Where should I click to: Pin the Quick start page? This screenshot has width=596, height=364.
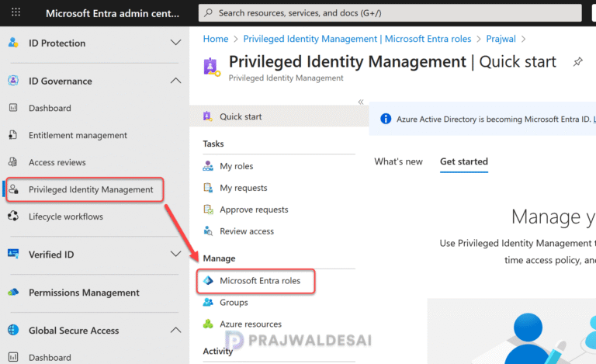(x=577, y=61)
